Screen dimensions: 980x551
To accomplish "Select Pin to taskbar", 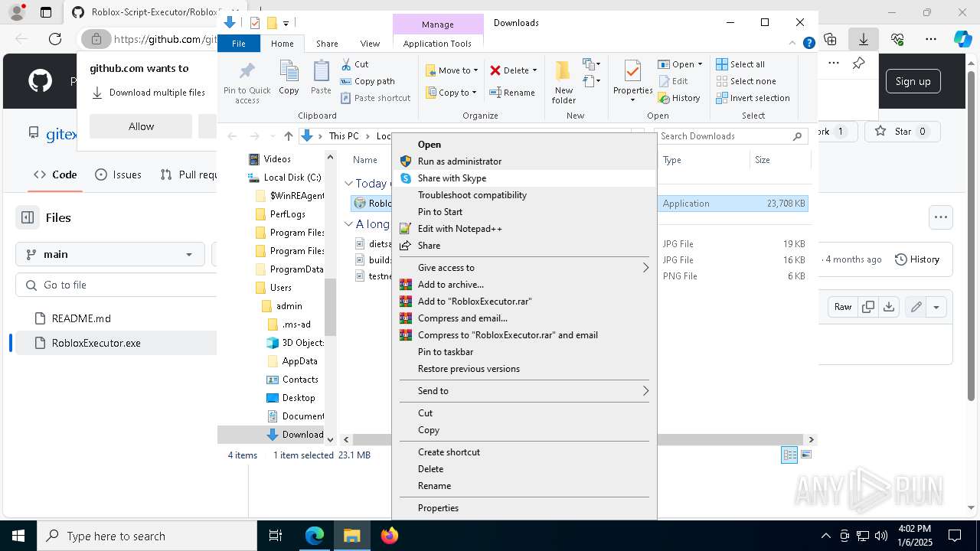I will [x=524, y=352].
